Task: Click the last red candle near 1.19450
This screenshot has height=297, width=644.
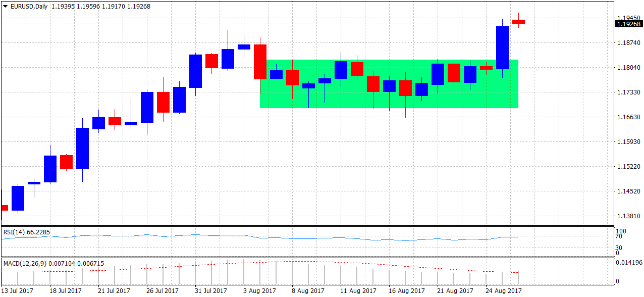Action: [x=518, y=22]
